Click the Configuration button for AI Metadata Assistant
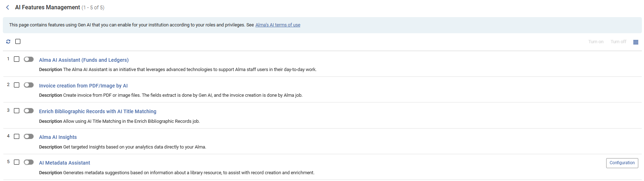This screenshot has height=181, width=644. 622,163
